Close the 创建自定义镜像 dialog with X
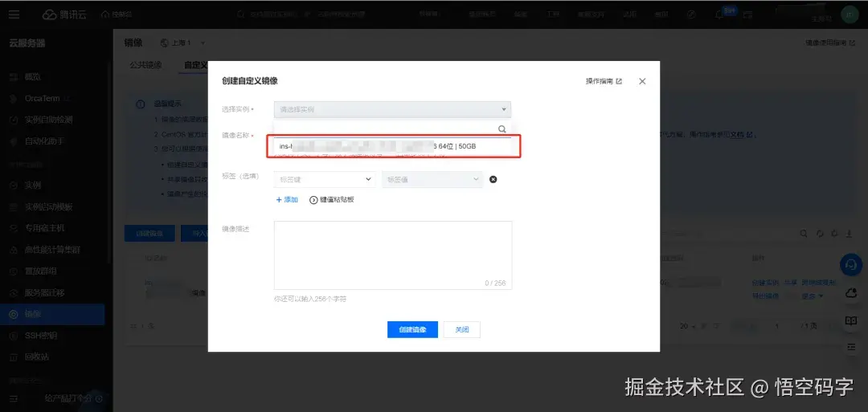The width and height of the screenshot is (868, 412). pyautogui.click(x=642, y=81)
